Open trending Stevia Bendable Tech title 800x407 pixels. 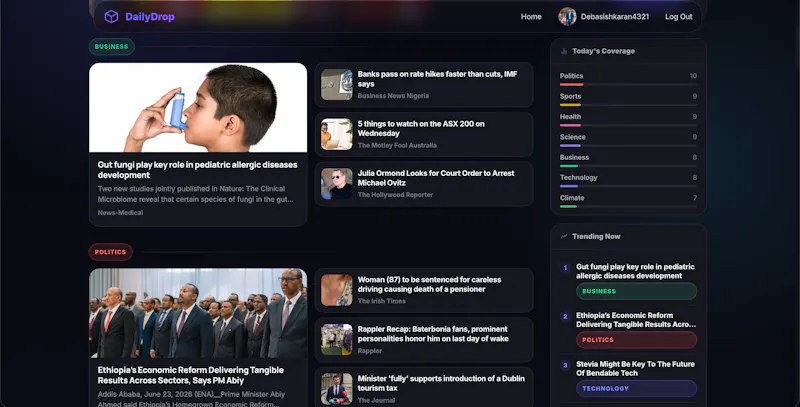pyautogui.click(x=635, y=369)
